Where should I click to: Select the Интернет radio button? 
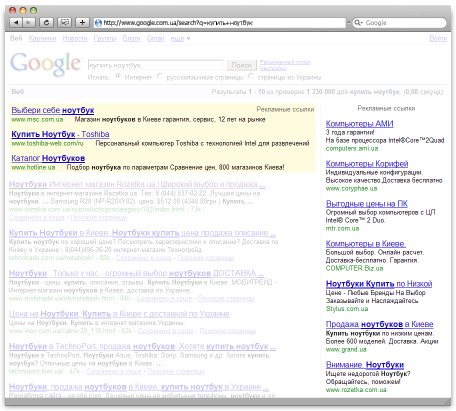[x=118, y=76]
